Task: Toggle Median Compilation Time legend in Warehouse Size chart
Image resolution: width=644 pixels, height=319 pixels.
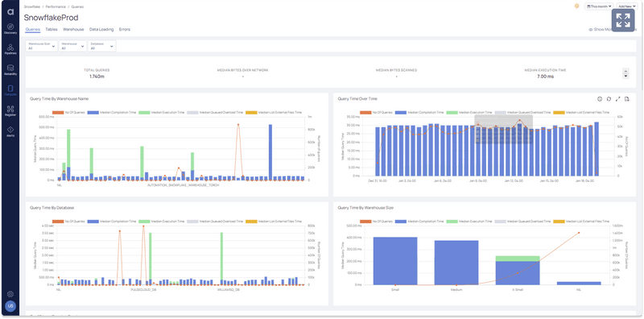Action: (x=419, y=222)
